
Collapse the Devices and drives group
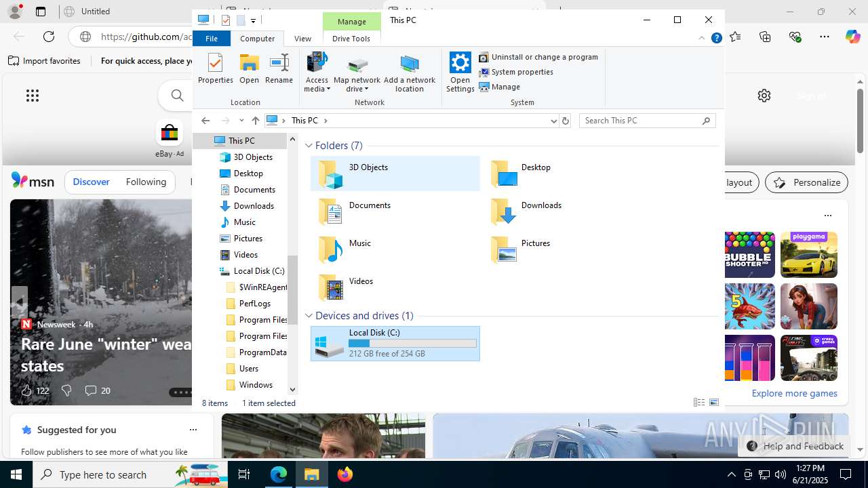[309, 316]
